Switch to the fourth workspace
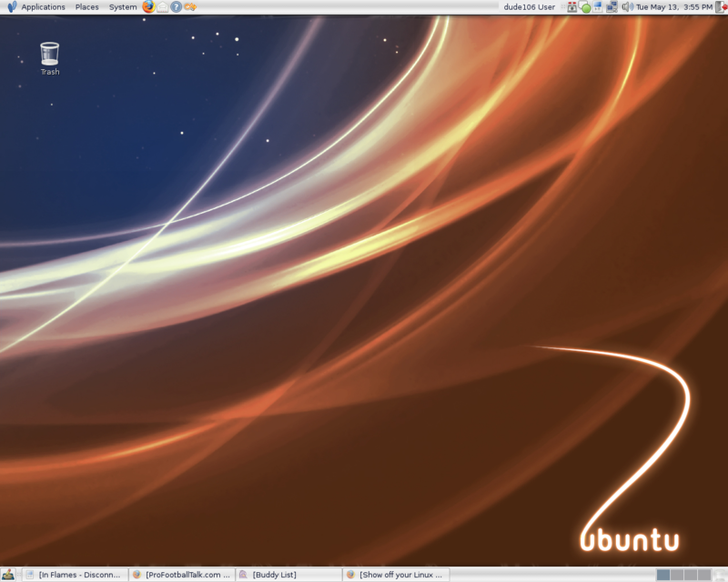 click(x=703, y=575)
